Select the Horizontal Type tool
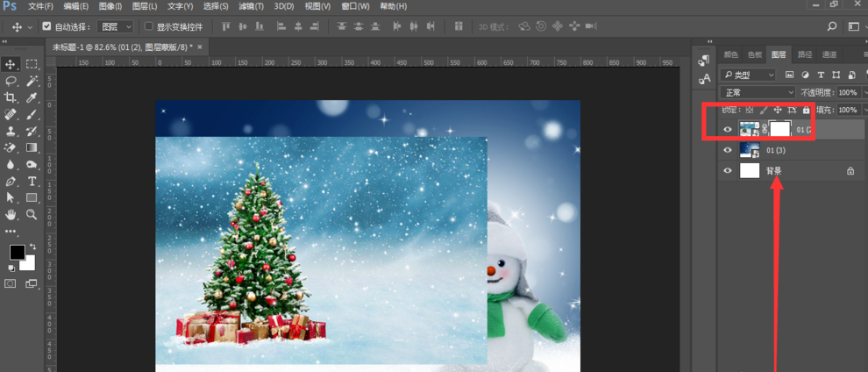Image resolution: width=868 pixels, height=372 pixels. 32,181
